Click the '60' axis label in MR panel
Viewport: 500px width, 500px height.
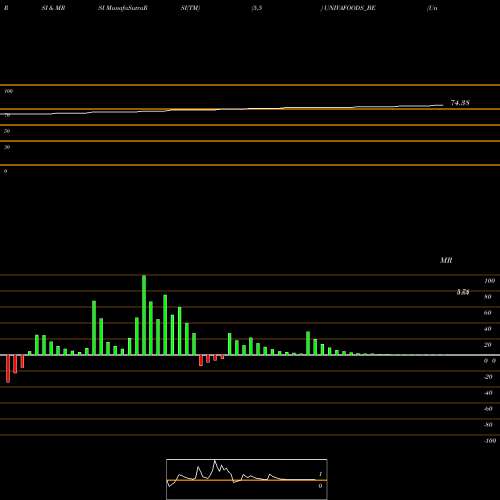tap(488, 313)
